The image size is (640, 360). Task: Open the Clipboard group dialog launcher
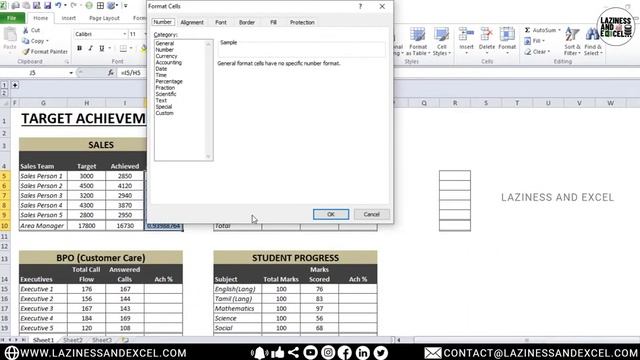[67, 62]
